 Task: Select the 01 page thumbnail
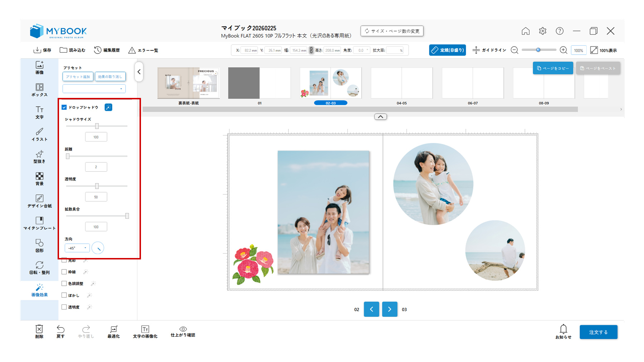click(x=259, y=83)
